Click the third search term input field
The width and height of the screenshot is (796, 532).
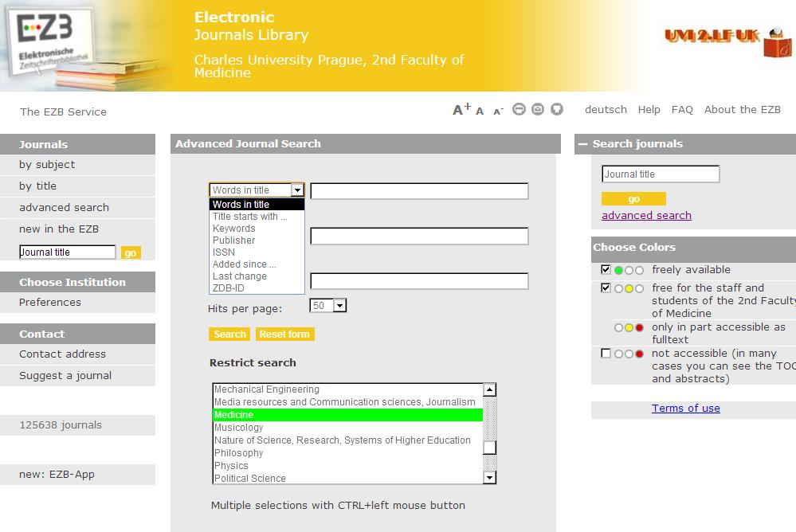pos(419,280)
